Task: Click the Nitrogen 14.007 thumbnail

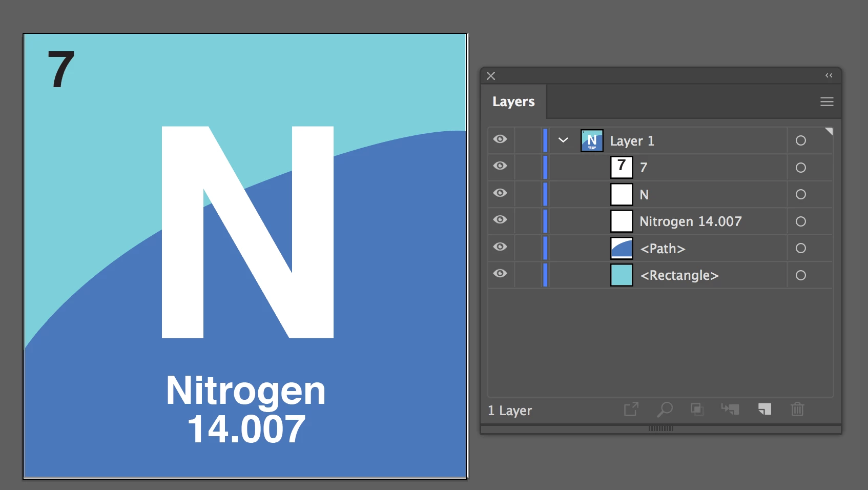Action: coord(622,221)
